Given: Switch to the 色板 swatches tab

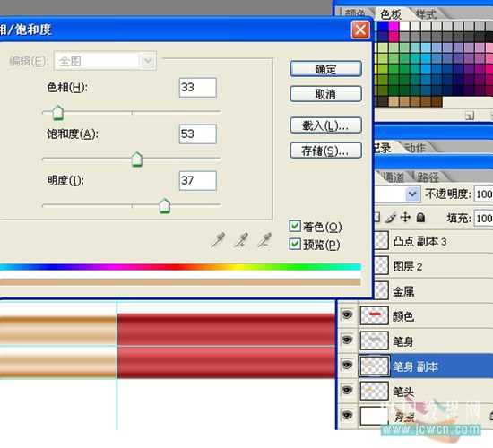Looking at the screenshot, I should click(x=390, y=13).
